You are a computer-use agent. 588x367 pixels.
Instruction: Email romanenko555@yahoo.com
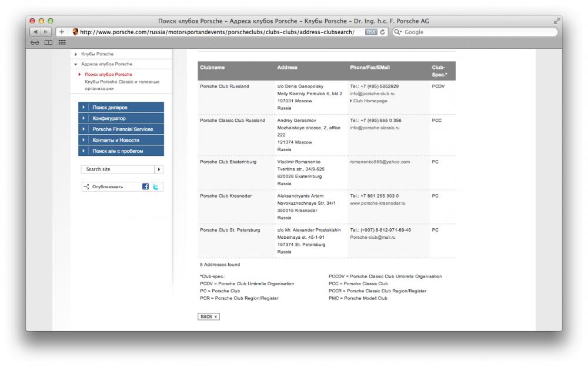[x=380, y=162]
